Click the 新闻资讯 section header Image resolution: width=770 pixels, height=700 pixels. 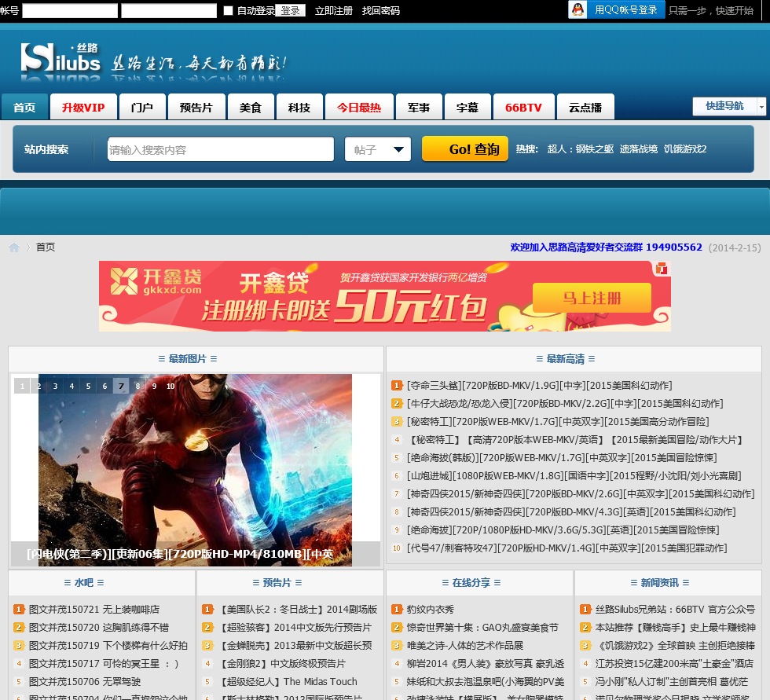(x=660, y=583)
